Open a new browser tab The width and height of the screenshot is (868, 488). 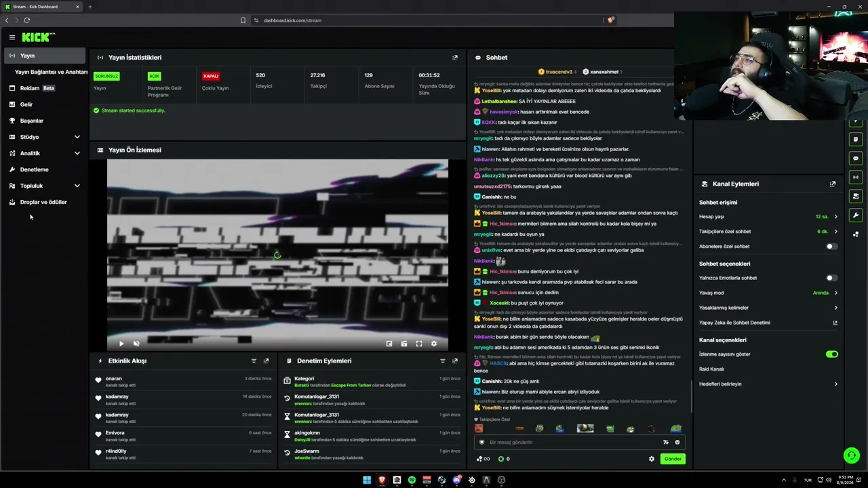(x=90, y=7)
